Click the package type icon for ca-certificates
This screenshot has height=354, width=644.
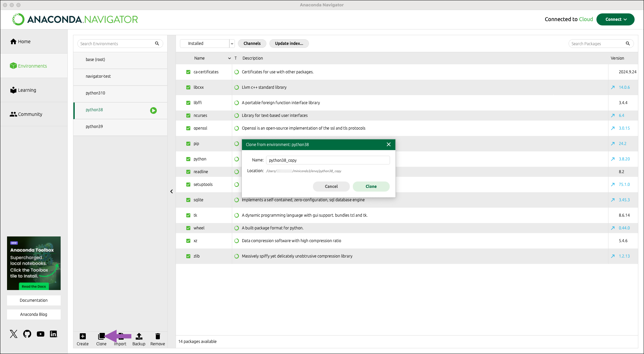[x=237, y=72]
